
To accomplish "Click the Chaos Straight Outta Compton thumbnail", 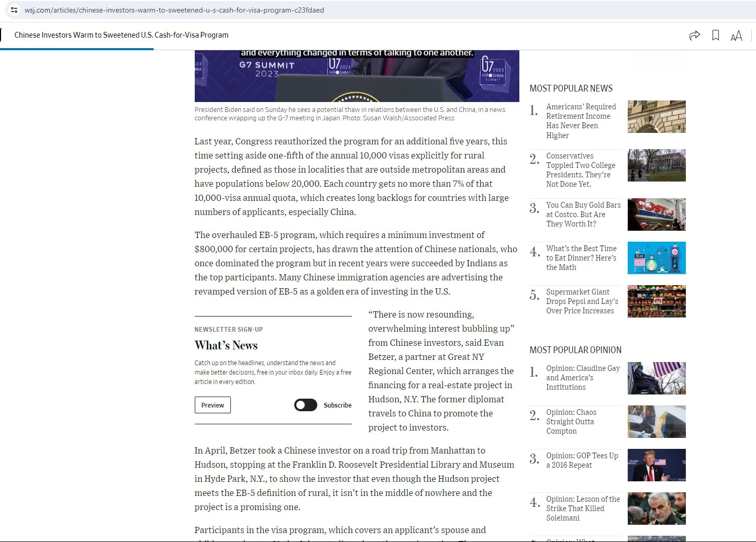I will click(x=657, y=422).
